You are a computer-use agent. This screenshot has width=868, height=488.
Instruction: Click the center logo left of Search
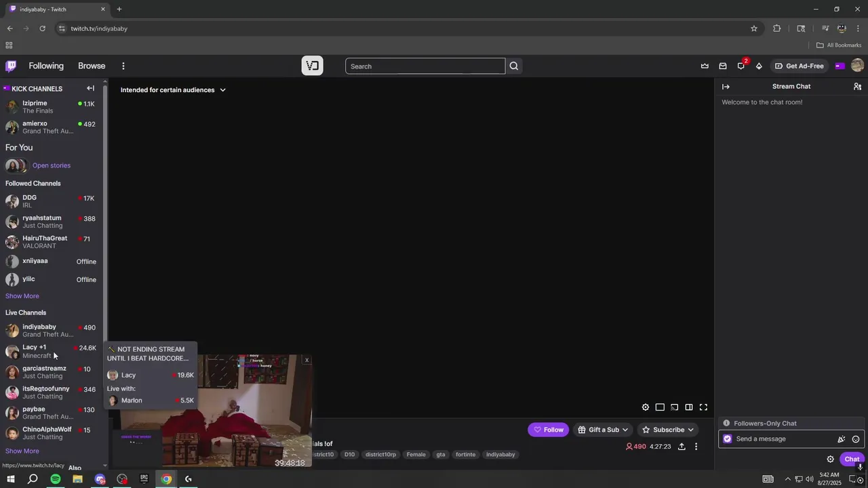[312, 66]
